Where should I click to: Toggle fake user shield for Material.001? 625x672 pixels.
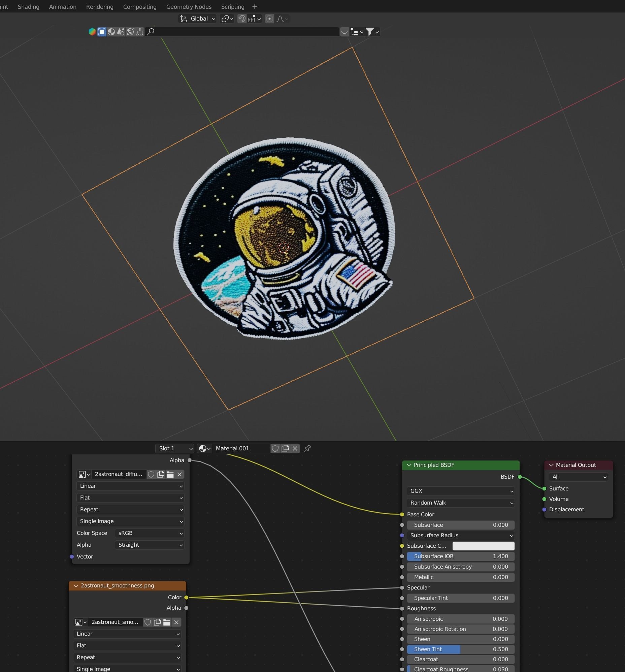pyautogui.click(x=275, y=448)
